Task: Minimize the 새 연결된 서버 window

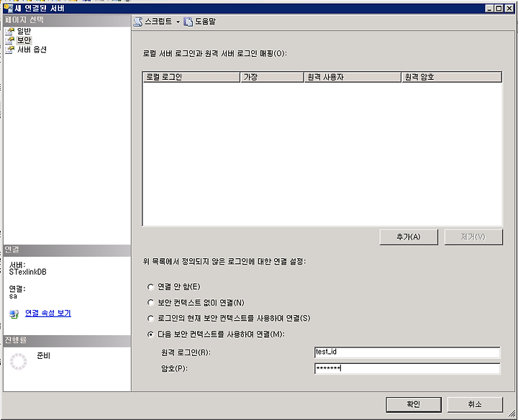Action: 490,8
